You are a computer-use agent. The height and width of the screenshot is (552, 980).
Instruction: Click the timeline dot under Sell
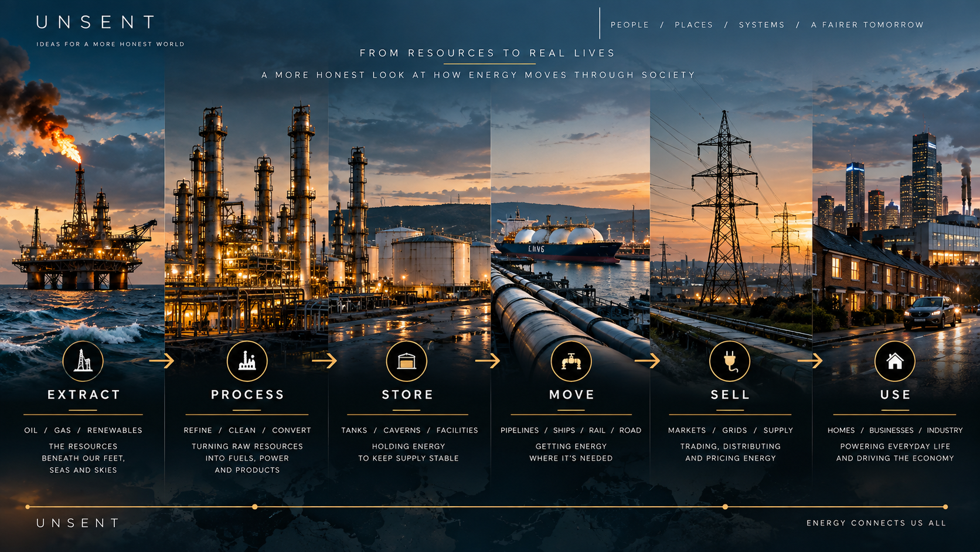coord(725,507)
